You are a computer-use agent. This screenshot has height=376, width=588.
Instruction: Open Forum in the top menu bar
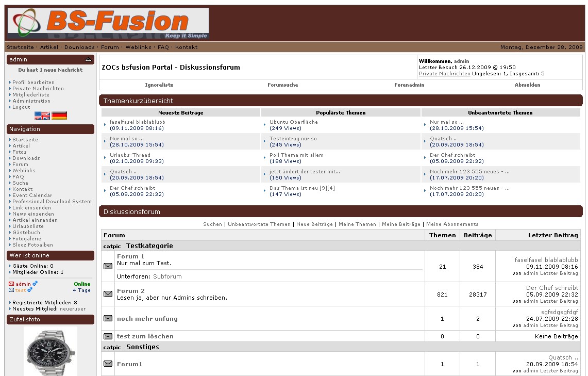[x=110, y=47]
